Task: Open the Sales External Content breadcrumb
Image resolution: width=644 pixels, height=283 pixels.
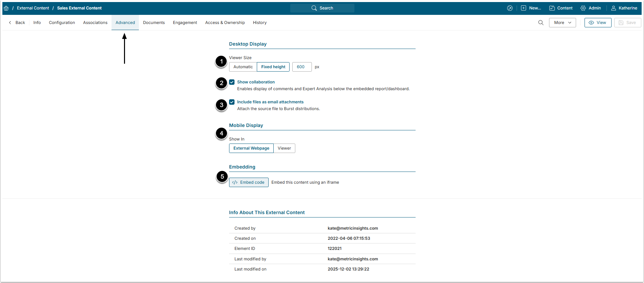Action: 79,8
